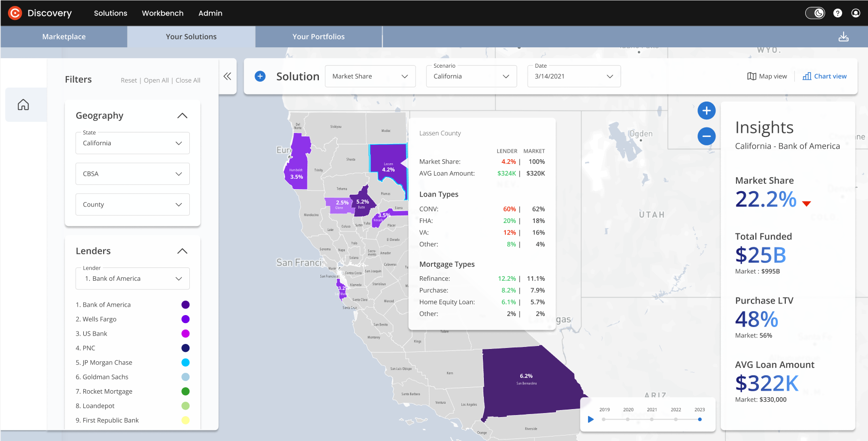Switch to Chart view
Image resolution: width=868 pixels, height=441 pixels.
click(825, 76)
